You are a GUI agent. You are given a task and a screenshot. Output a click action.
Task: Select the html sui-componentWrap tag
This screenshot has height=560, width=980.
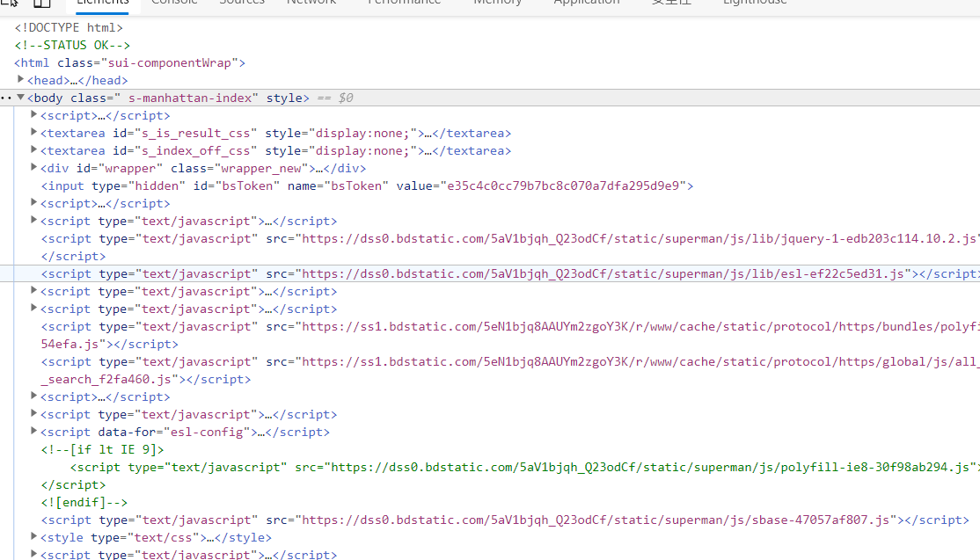point(130,62)
